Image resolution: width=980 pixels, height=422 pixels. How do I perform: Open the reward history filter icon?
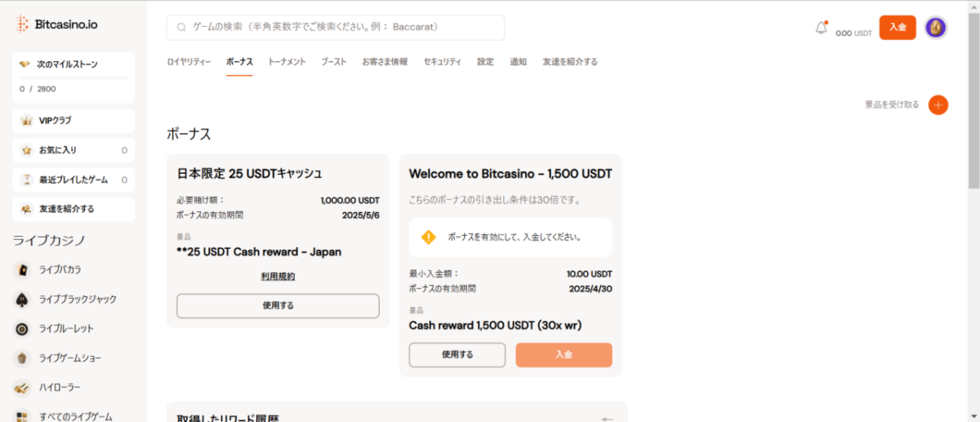(607, 419)
